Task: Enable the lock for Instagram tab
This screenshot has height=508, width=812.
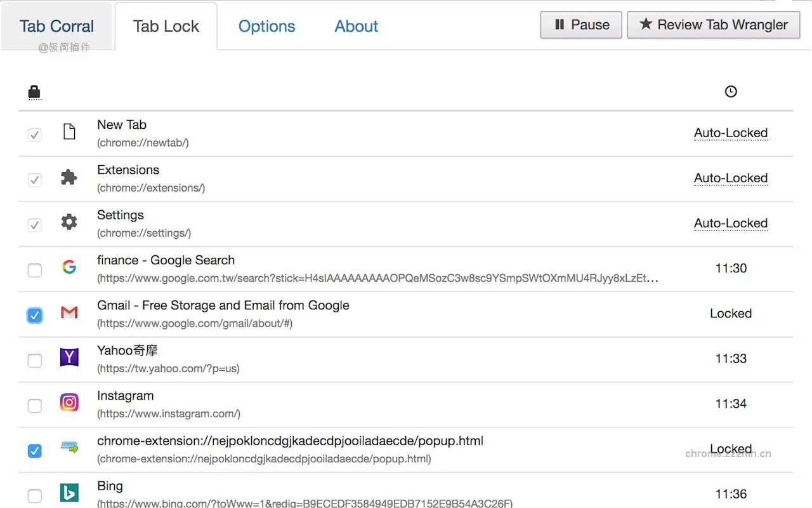Action: 35,406
